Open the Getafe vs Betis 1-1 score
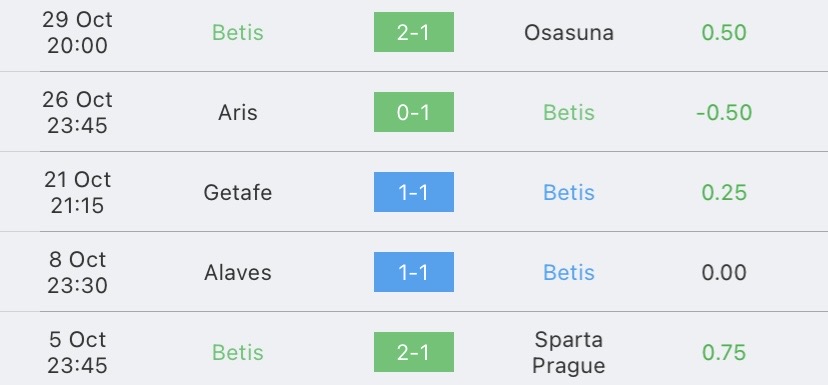 click(x=413, y=192)
